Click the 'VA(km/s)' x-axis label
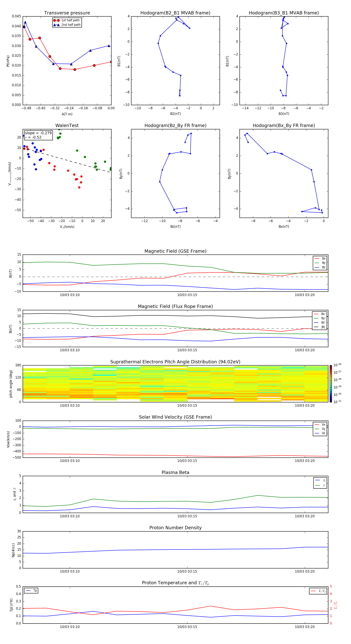This screenshot has width=351, height=644. (67, 227)
